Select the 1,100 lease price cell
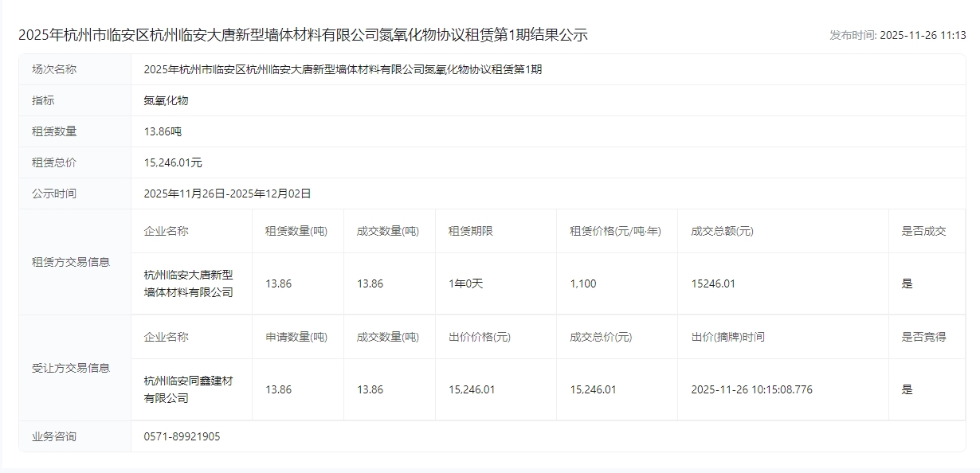980x473 pixels. click(x=582, y=283)
